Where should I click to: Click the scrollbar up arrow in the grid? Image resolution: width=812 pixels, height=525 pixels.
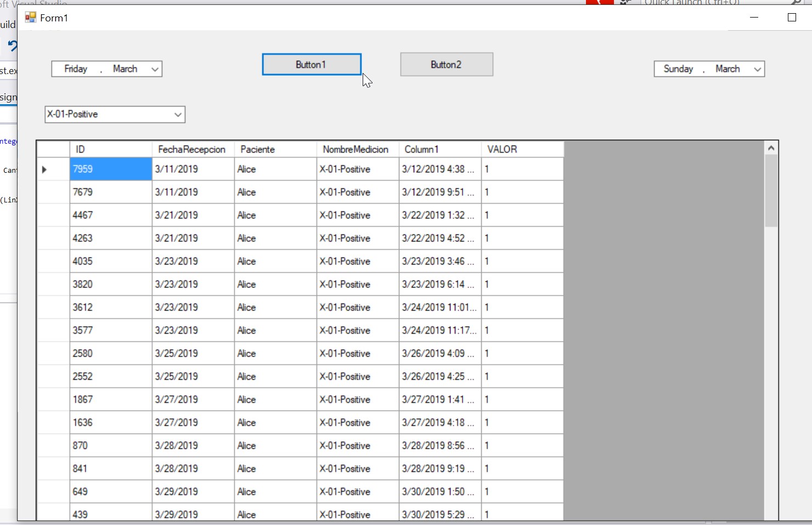point(771,148)
